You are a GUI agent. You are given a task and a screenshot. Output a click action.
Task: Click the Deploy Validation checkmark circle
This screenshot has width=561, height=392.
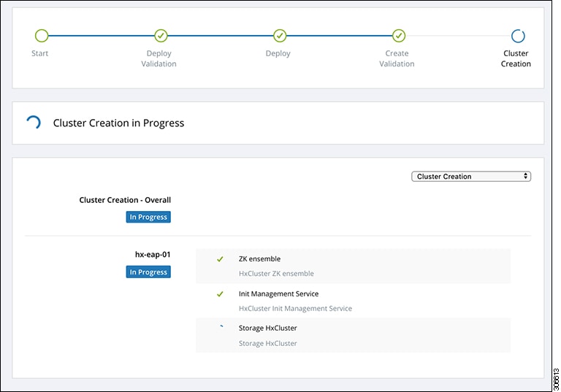point(161,36)
